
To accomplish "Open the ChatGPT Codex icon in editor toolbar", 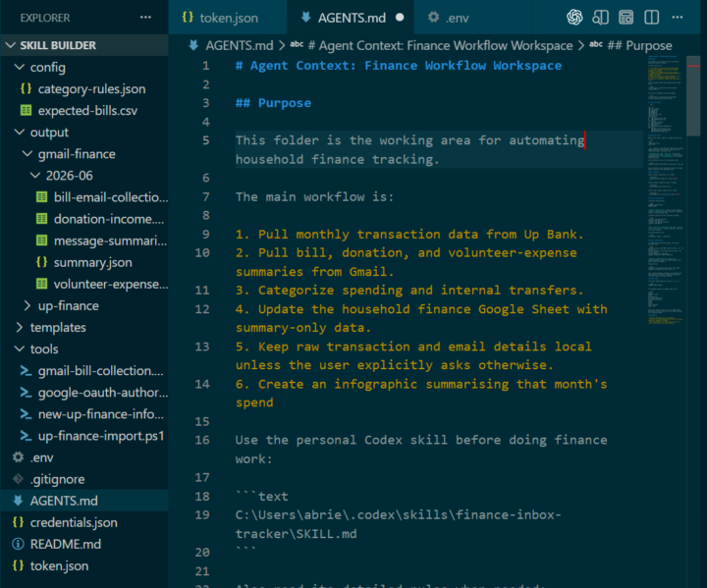I will 574,18.
